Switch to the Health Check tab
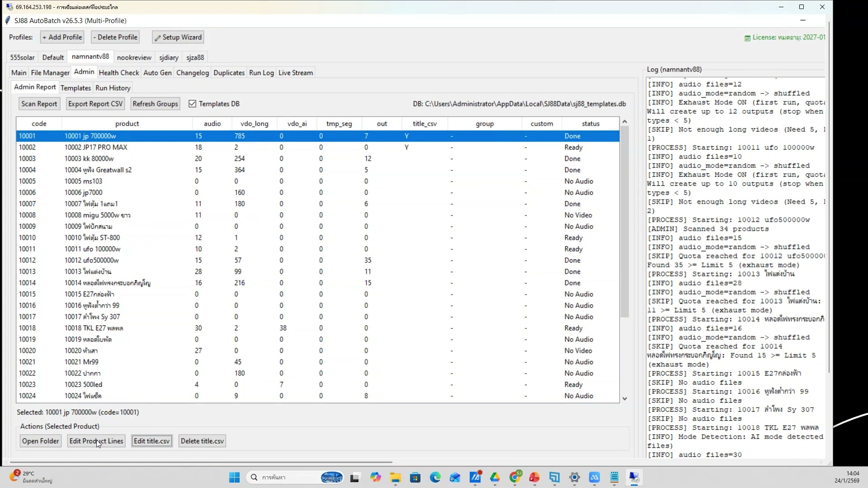868x488 pixels. point(119,73)
